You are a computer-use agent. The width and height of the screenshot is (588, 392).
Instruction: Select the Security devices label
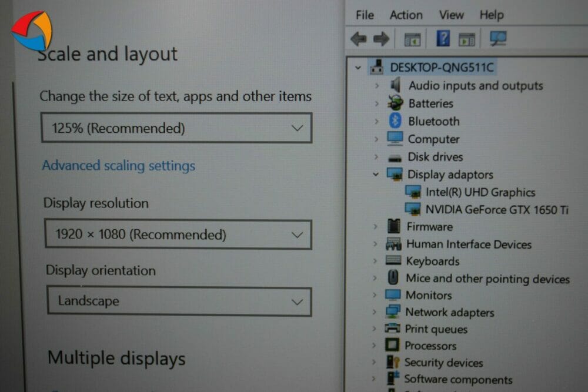443,363
